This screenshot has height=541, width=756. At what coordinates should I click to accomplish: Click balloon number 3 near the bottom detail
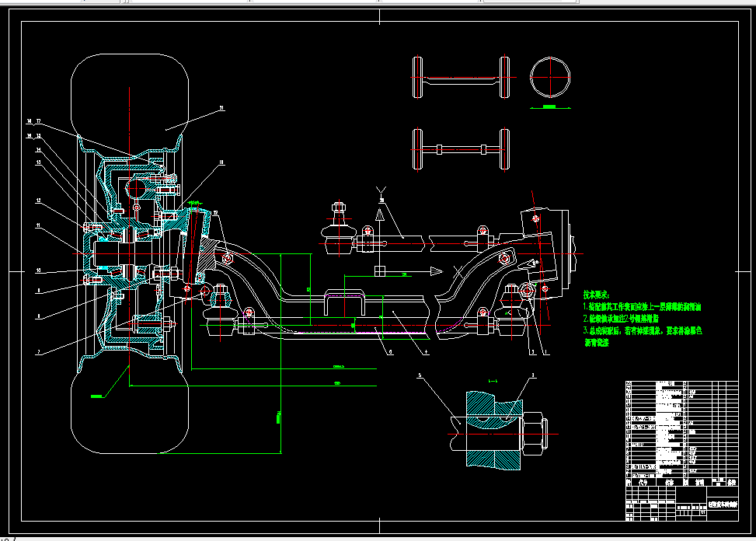532,375
